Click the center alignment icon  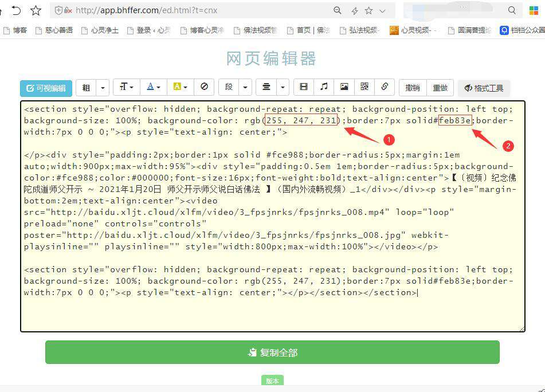(x=266, y=87)
